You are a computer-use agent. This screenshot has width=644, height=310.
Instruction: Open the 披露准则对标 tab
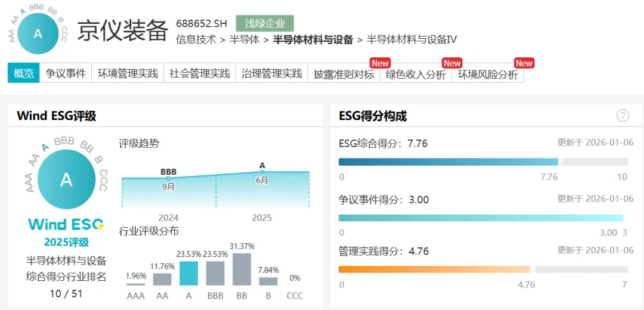click(x=344, y=73)
